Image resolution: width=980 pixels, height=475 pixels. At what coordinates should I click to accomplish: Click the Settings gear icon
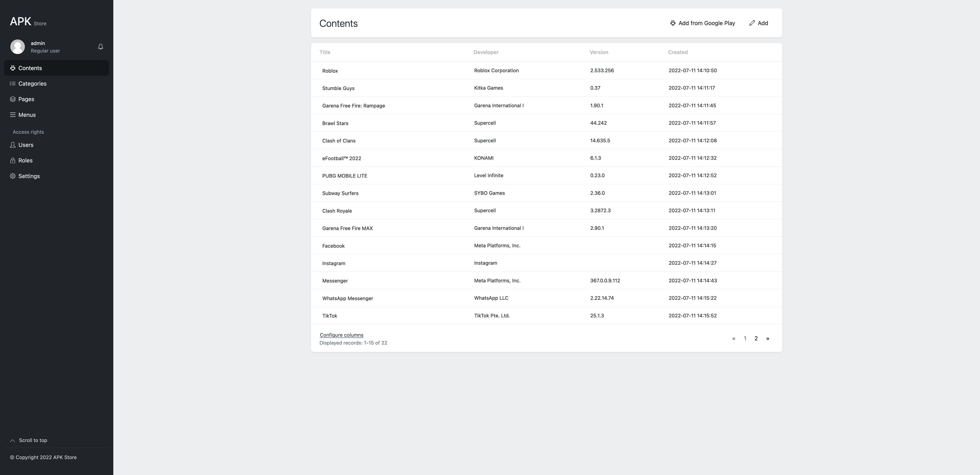click(13, 176)
